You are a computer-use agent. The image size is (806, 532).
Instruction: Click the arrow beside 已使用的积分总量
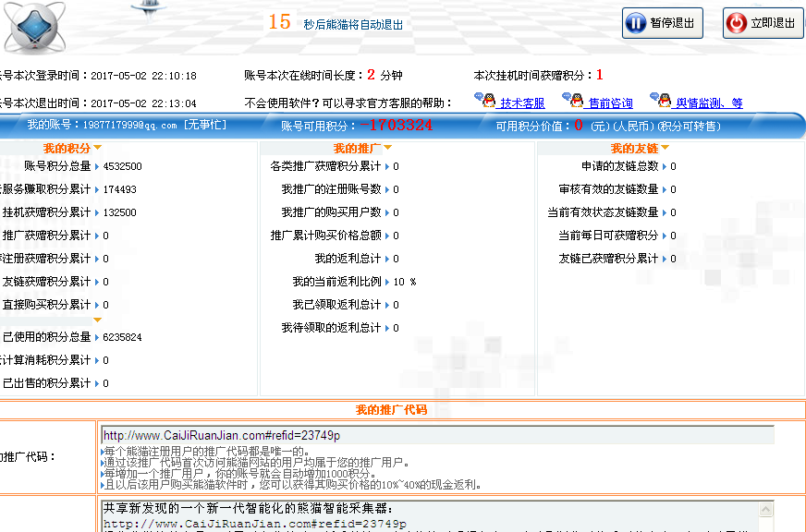click(97, 337)
